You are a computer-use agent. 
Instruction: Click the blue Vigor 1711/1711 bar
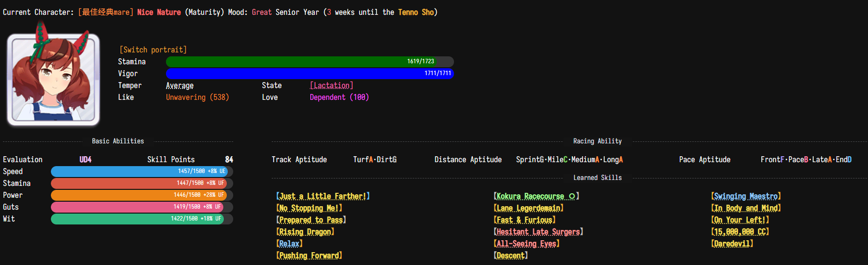coord(310,74)
